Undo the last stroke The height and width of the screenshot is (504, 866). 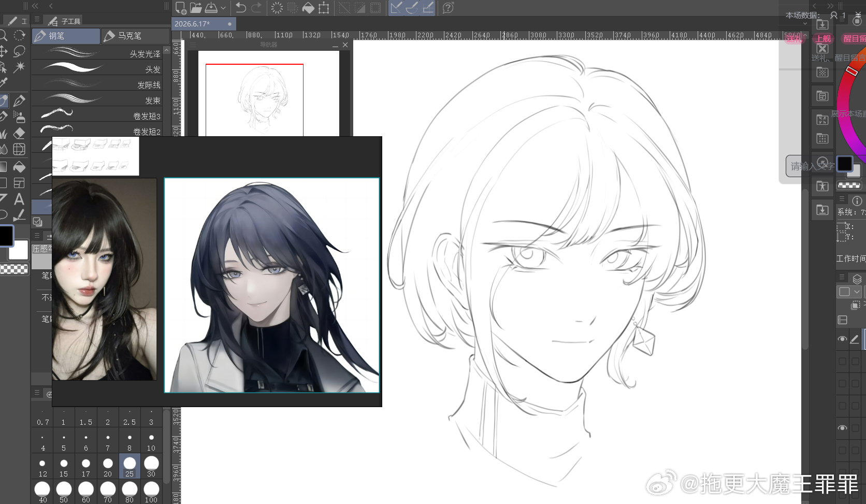(x=241, y=8)
